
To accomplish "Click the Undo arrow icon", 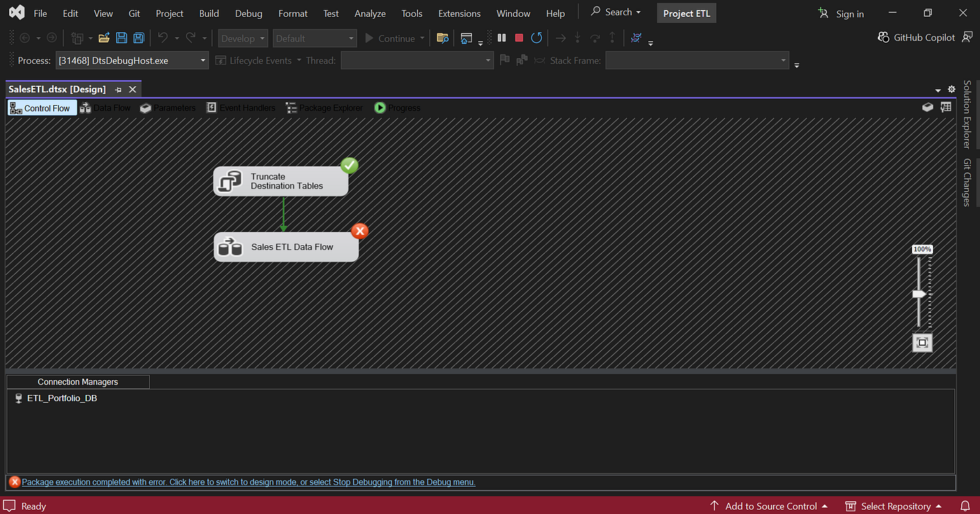I will [163, 38].
